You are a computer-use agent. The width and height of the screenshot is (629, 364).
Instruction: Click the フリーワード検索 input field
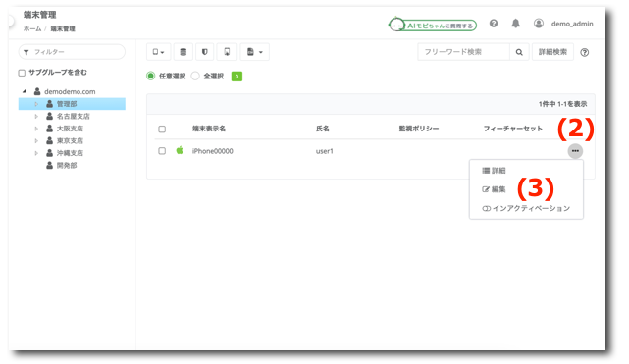click(x=464, y=52)
